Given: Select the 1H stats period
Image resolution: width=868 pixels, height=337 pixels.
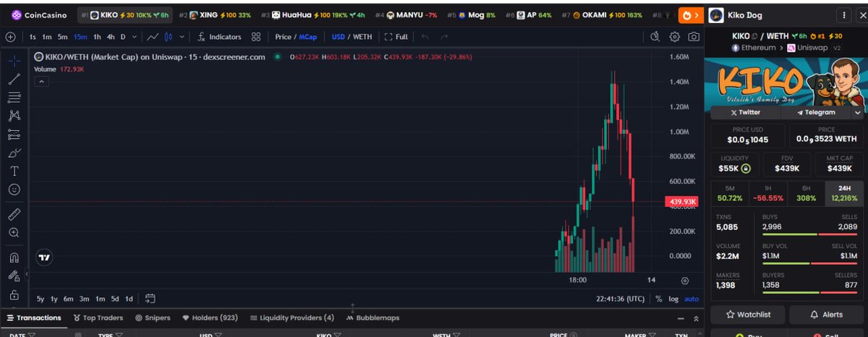Looking at the screenshot, I should tap(768, 193).
